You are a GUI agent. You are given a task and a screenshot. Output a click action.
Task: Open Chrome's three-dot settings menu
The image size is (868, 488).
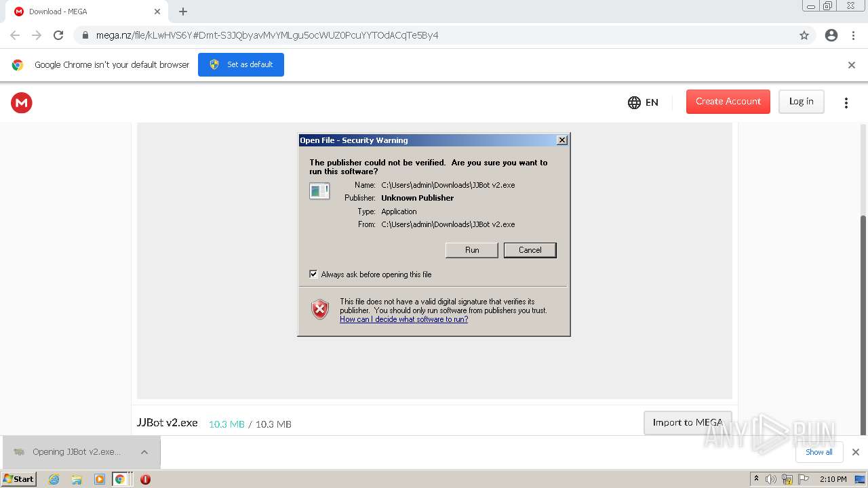[853, 35]
